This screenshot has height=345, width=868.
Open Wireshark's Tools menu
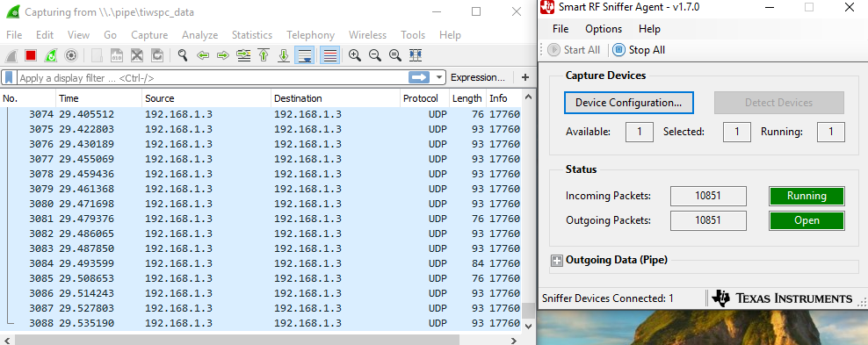pos(413,35)
